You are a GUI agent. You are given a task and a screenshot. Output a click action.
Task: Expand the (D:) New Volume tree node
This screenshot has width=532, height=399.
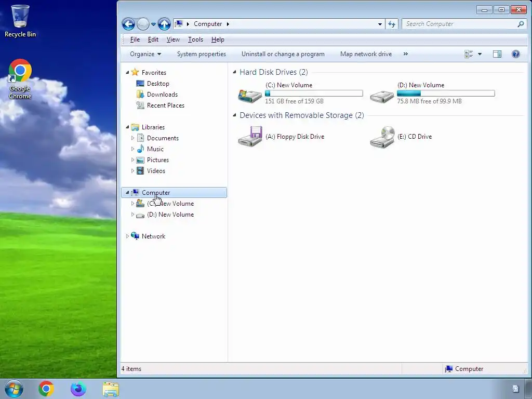132,214
